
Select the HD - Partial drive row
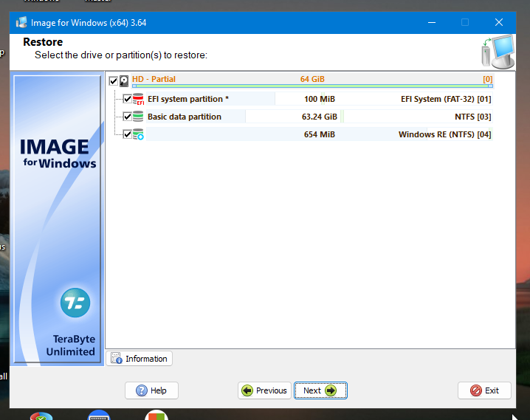coord(312,80)
